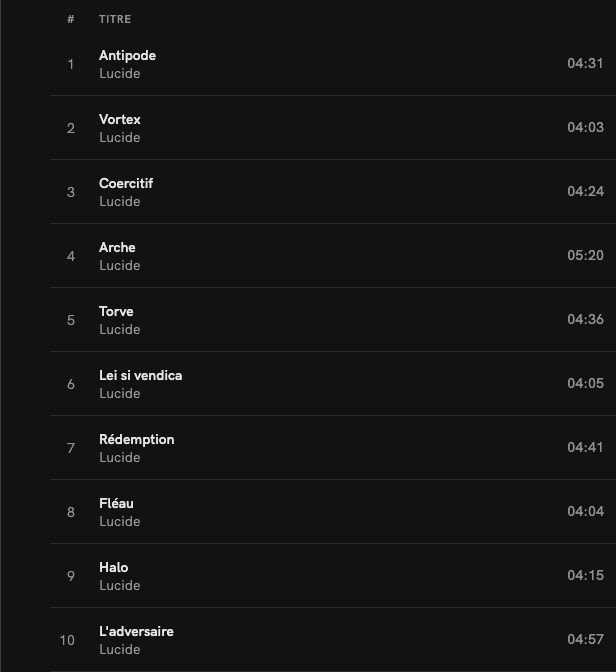Click the Vortex track title
The width and height of the screenshot is (616, 672).
click(120, 119)
